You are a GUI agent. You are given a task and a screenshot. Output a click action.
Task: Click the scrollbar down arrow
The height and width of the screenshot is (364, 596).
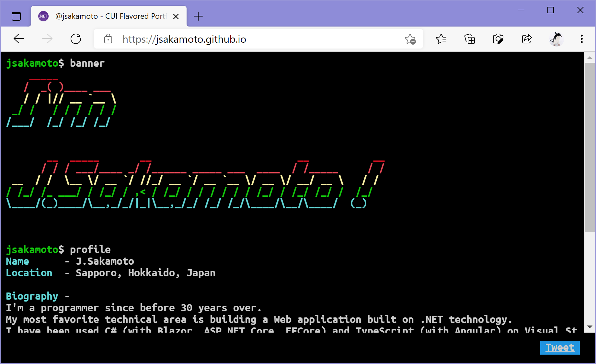pos(590,327)
